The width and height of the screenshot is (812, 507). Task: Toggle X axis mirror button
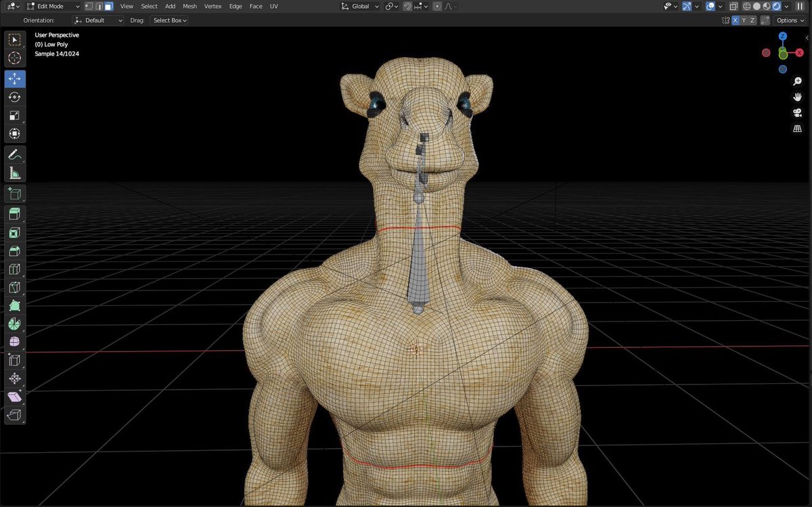tap(736, 20)
